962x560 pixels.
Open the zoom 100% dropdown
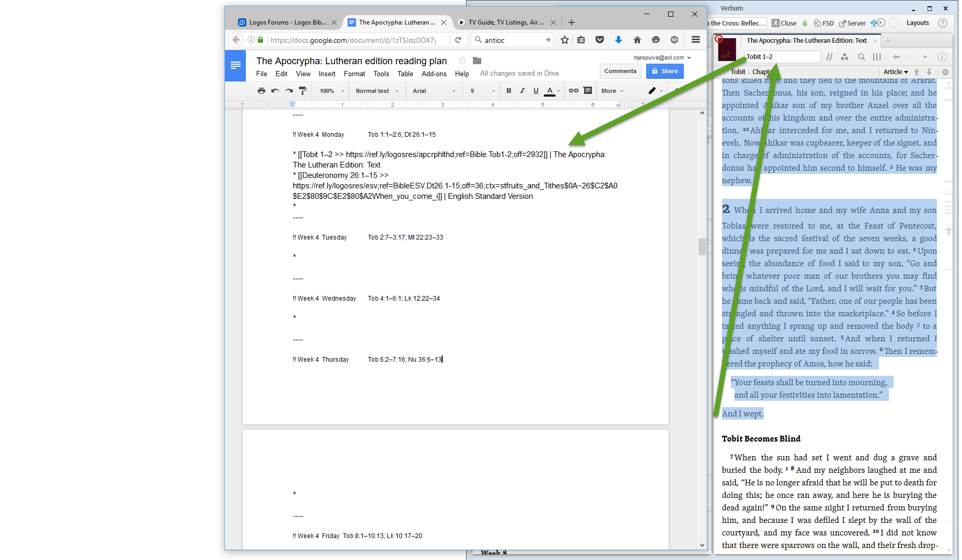pyautogui.click(x=332, y=91)
